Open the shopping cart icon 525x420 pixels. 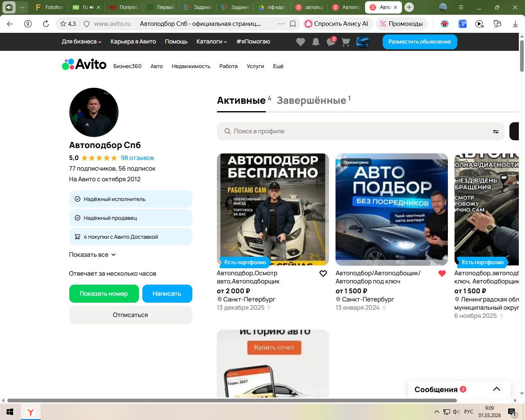tap(346, 42)
